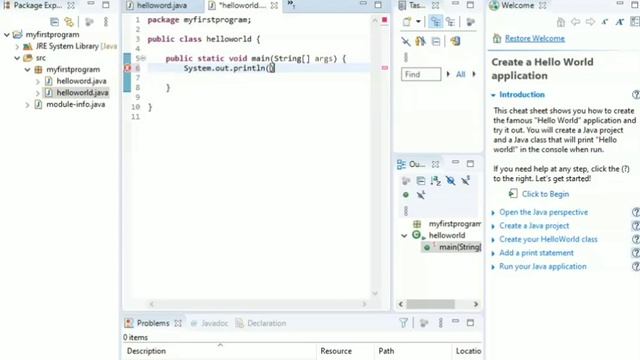The width and height of the screenshot is (640, 360).
Task: Click Collapse All icon in Package Explorer
Action: (54, 22)
